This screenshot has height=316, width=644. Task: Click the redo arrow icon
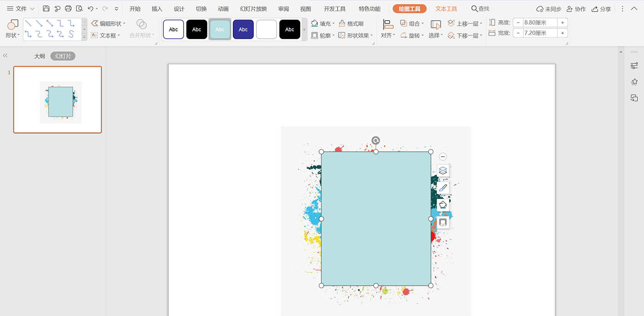coord(104,9)
